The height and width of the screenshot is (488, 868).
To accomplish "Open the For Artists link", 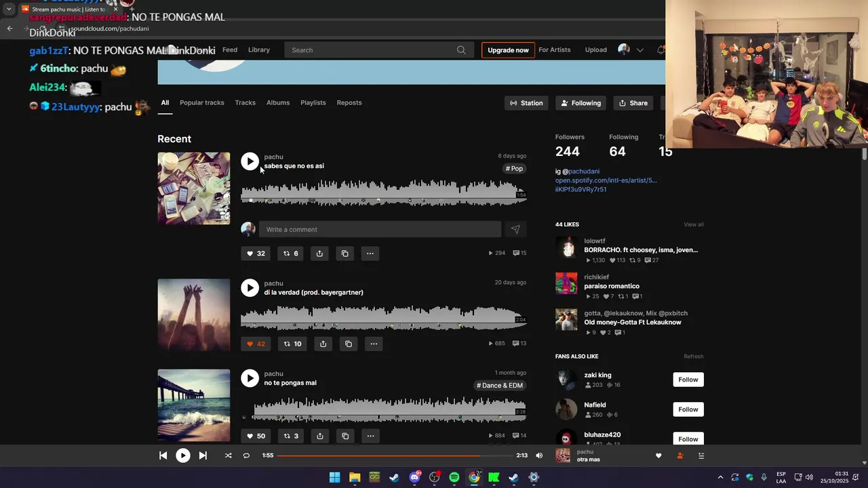I will pos(555,49).
